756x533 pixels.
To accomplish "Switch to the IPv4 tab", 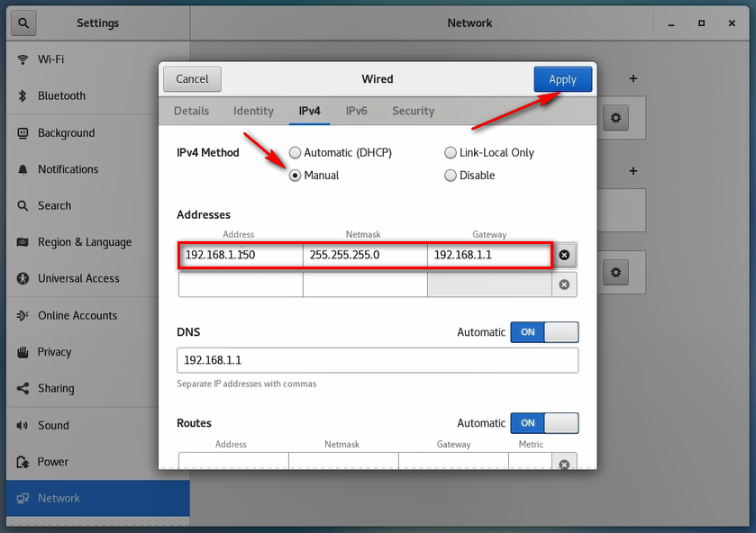I will [310, 111].
